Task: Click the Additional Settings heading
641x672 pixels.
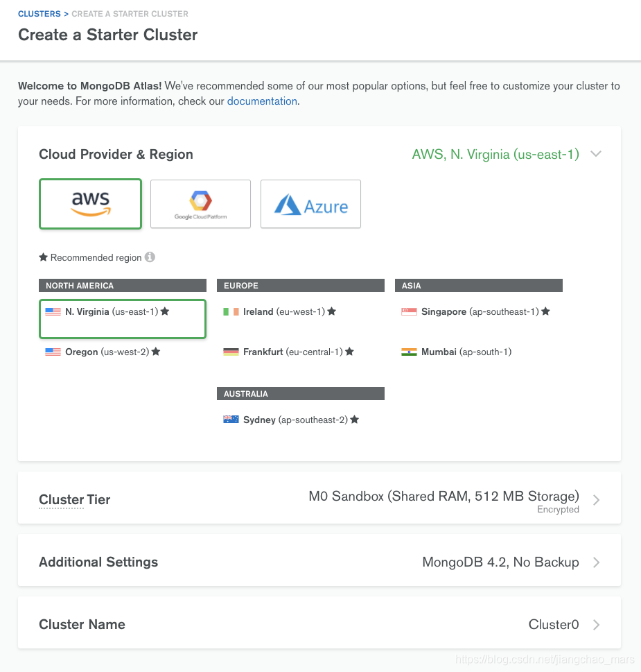Action: click(x=98, y=562)
